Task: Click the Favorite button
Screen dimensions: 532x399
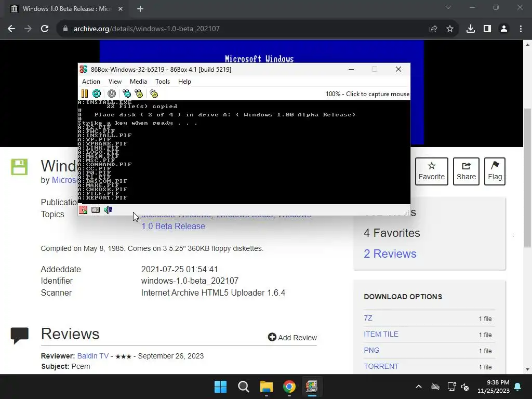Action: (432, 171)
